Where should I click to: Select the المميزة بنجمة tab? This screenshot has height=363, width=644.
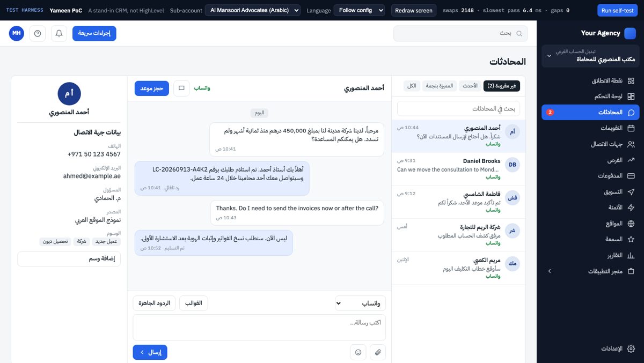coord(440,86)
